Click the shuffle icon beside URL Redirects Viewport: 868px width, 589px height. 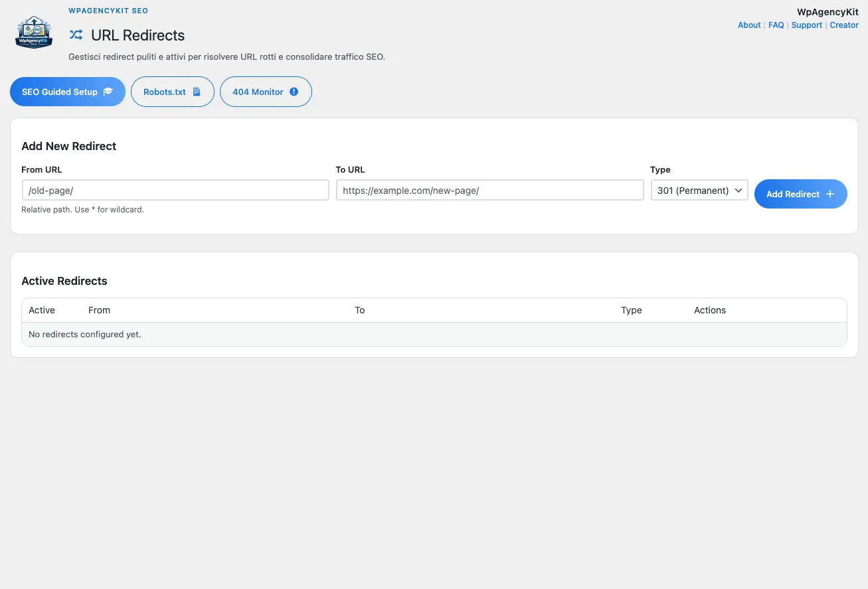[76, 35]
